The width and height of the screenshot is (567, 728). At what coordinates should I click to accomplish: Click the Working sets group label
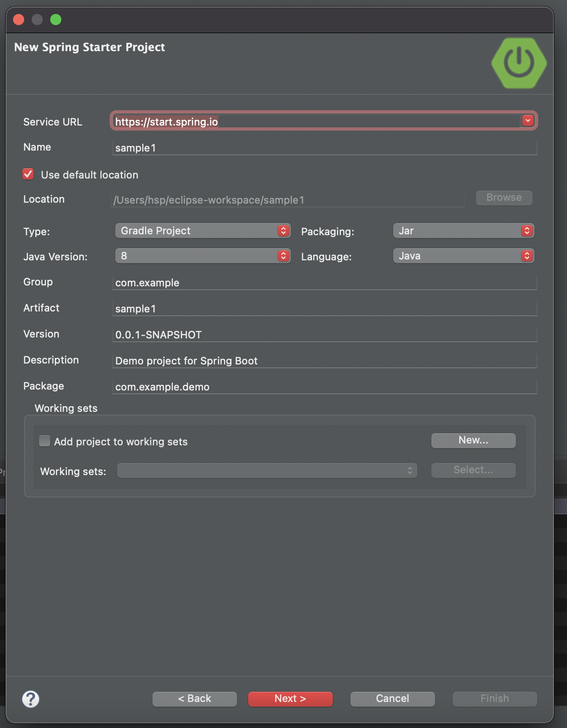(66, 408)
